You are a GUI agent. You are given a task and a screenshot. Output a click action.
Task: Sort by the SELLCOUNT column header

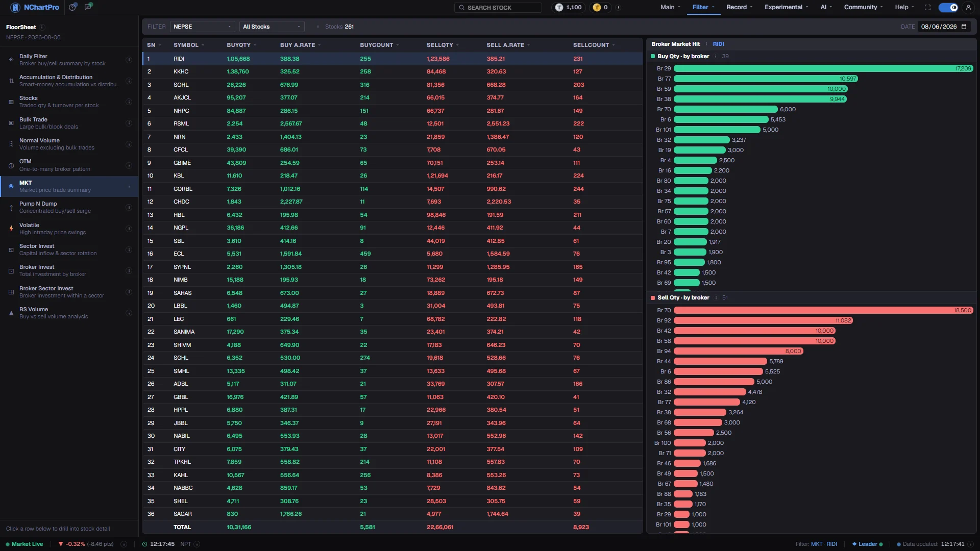pos(594,45)
